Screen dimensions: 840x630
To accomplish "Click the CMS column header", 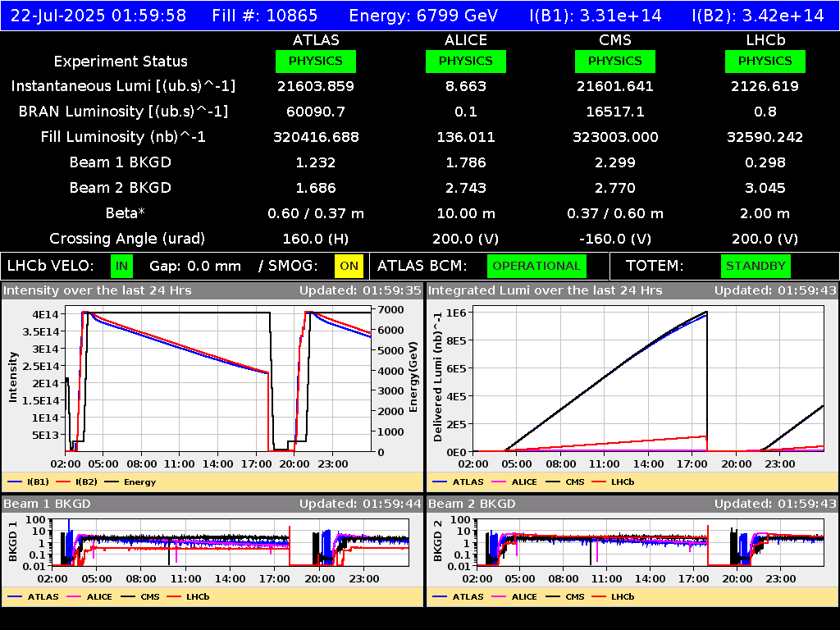I will [x=615, y=40].
